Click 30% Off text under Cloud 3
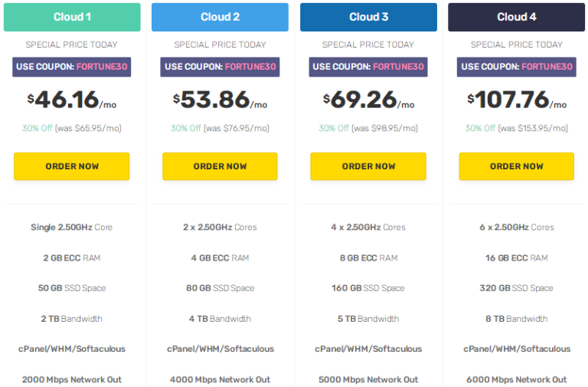 point(335,128)
